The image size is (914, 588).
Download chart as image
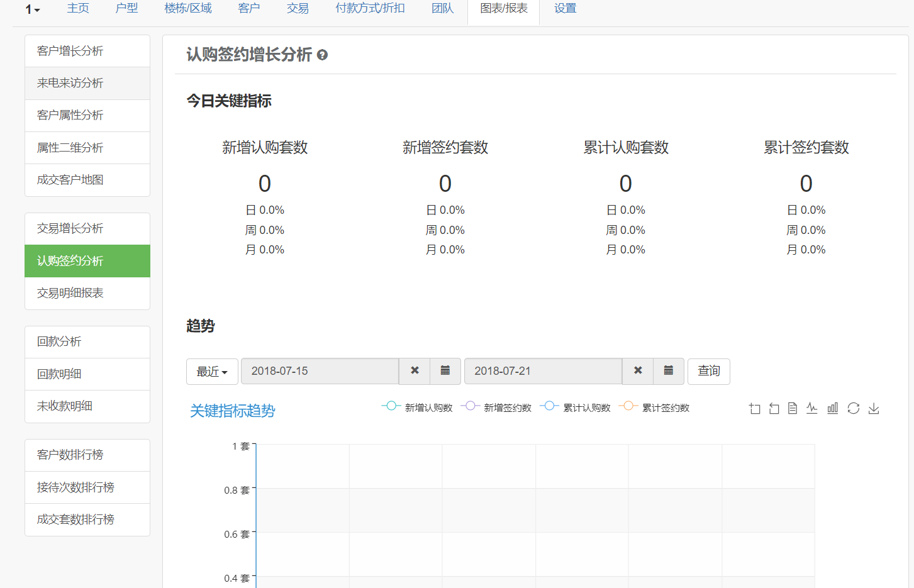(874, 409)
